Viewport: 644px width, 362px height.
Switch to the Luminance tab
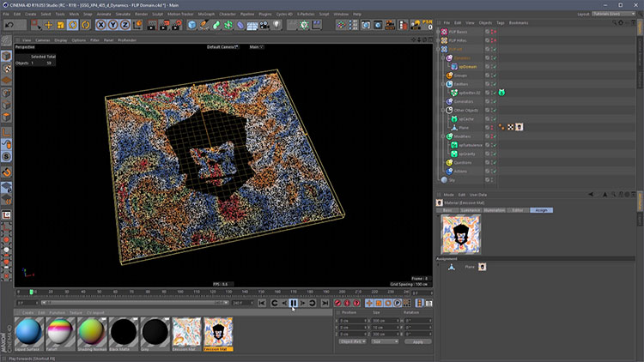[x=471, y=210]
